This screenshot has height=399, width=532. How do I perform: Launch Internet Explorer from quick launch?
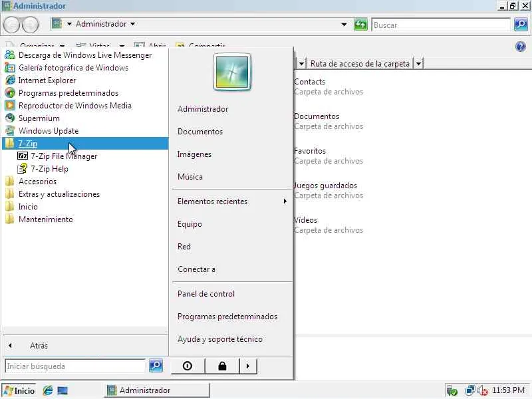click(x=48, y=390)
